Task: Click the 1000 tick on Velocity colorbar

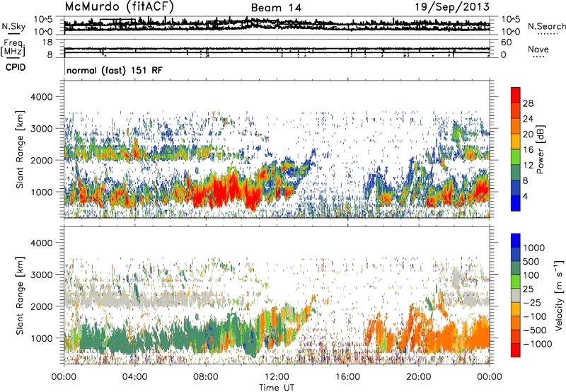Action: click(x=534, y=248)
